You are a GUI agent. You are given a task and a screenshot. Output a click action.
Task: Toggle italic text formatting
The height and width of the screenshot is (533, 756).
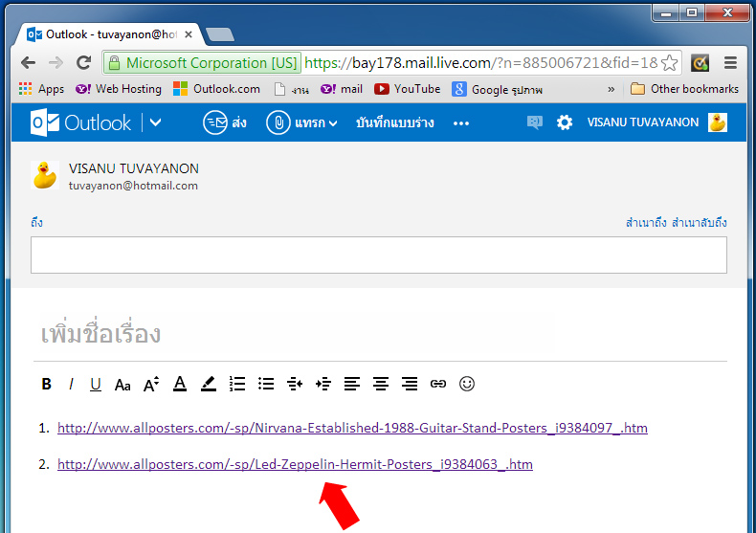pyautogui.click(x=71, y=384)
